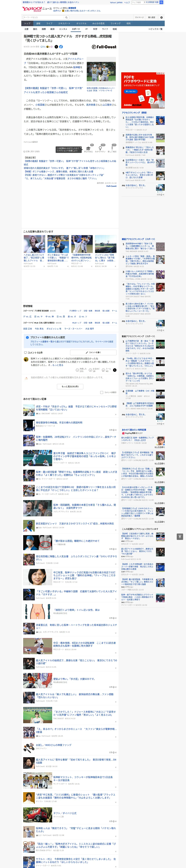Click the Yahoo! JAPAN logo
This screenshot has width=186, height=868.
click(32, 9)
